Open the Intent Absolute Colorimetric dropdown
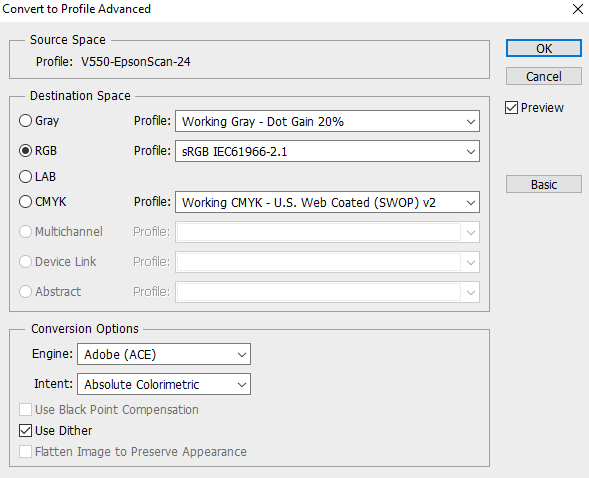 [x=164, y=384]
